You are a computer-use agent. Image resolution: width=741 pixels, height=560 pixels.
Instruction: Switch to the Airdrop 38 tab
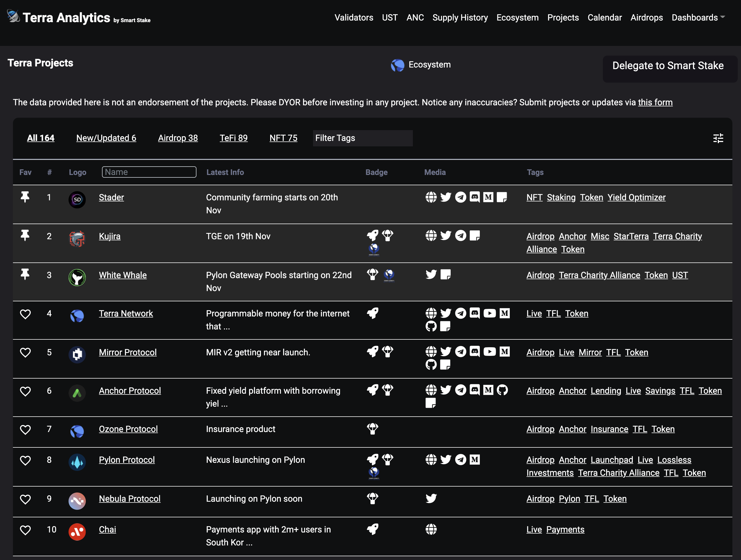point(178,138)
